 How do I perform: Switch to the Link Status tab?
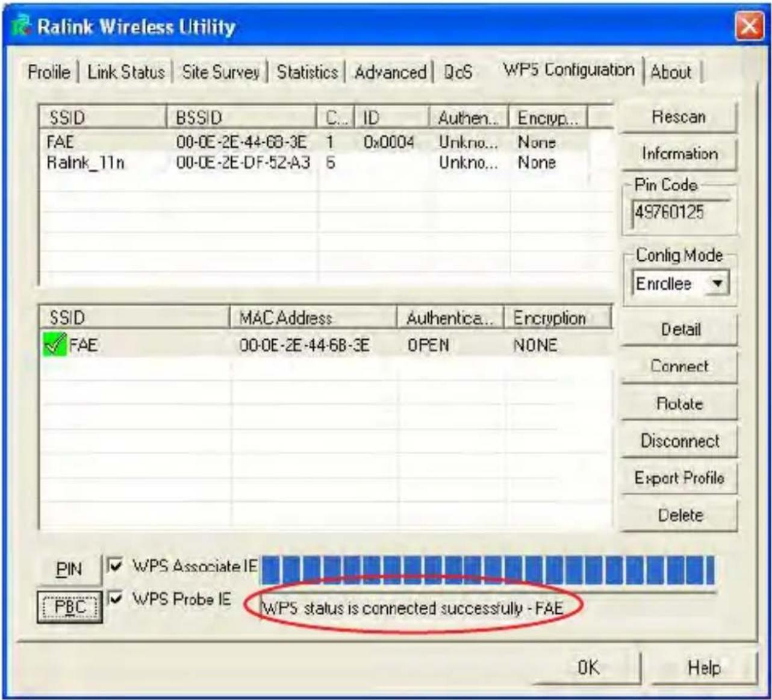(x=126, y=72)
